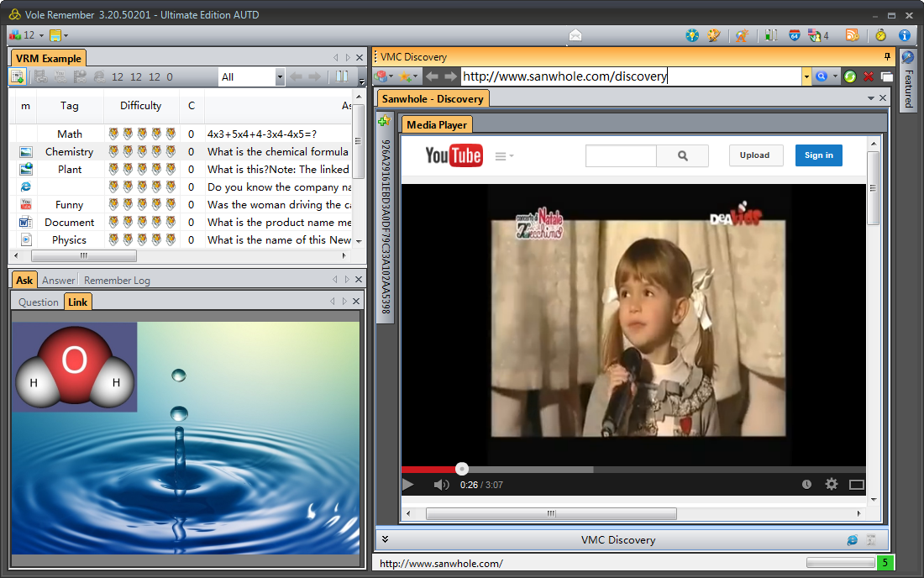The height and width of the screenshot is (578, 924).
Task: Click the YouTube Sign in button
Action: click(x=818, y=155)
